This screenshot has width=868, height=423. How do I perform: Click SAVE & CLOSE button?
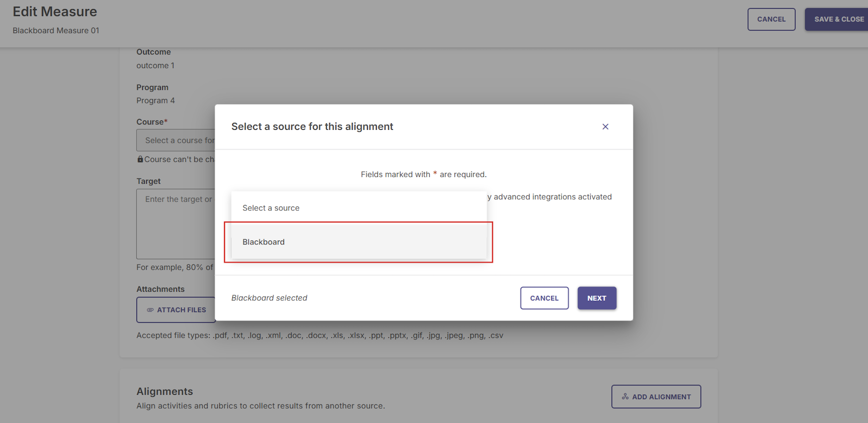coord(837,19)
